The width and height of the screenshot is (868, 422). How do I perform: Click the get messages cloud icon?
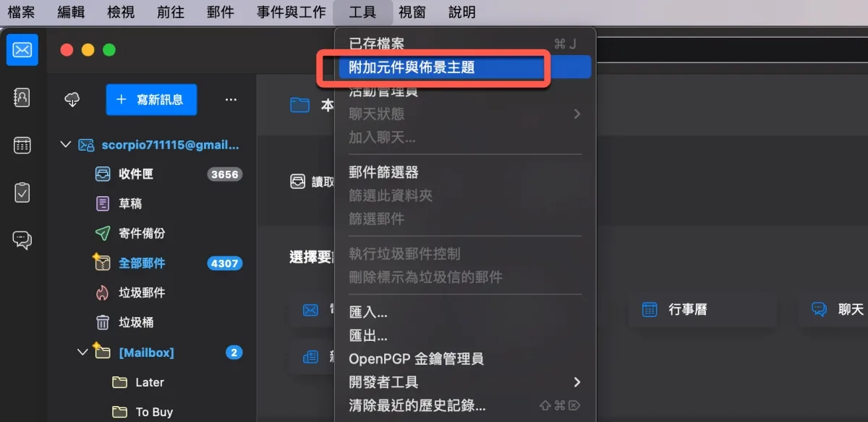(72, 99)
